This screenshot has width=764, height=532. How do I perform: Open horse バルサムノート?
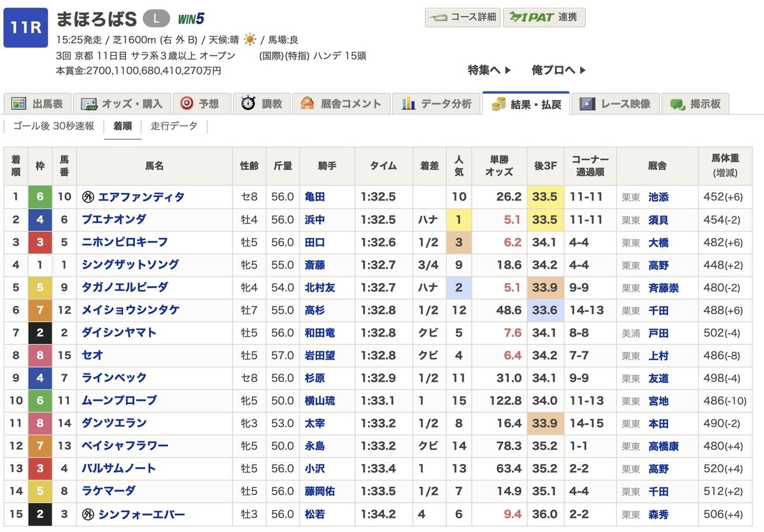(119, 468)
